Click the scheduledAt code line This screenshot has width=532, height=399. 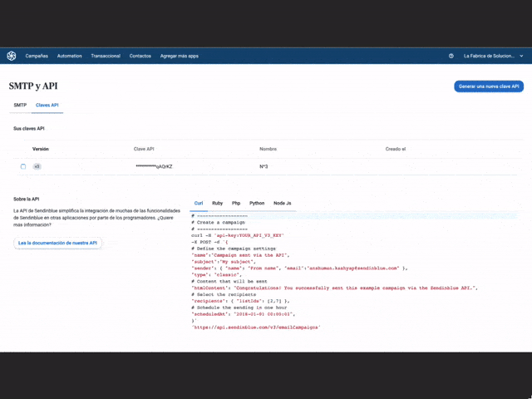coord(244,314)
